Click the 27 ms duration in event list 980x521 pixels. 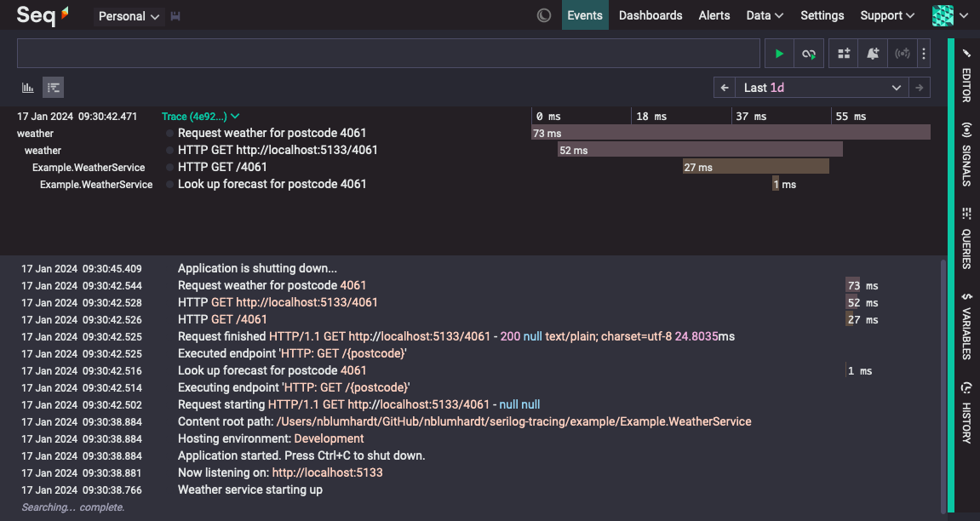pyautogui.click(x=863, y=319)
